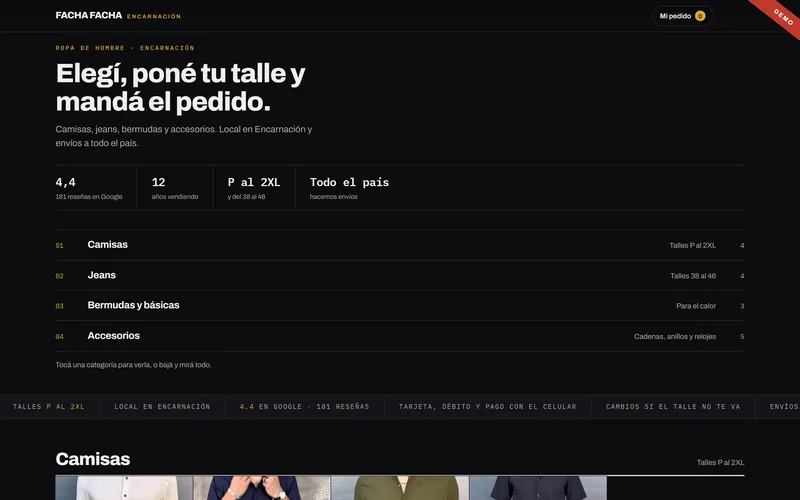800x500 pixels.
Task: Click item count 5 in Accesorios row
Action: [x=742, y=337]
